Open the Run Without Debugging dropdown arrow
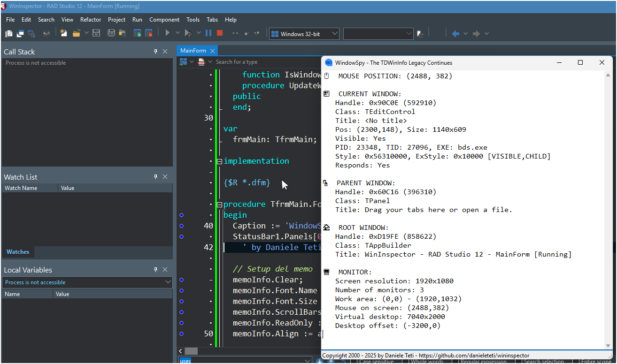617x364 pixels. pos(199,33)
